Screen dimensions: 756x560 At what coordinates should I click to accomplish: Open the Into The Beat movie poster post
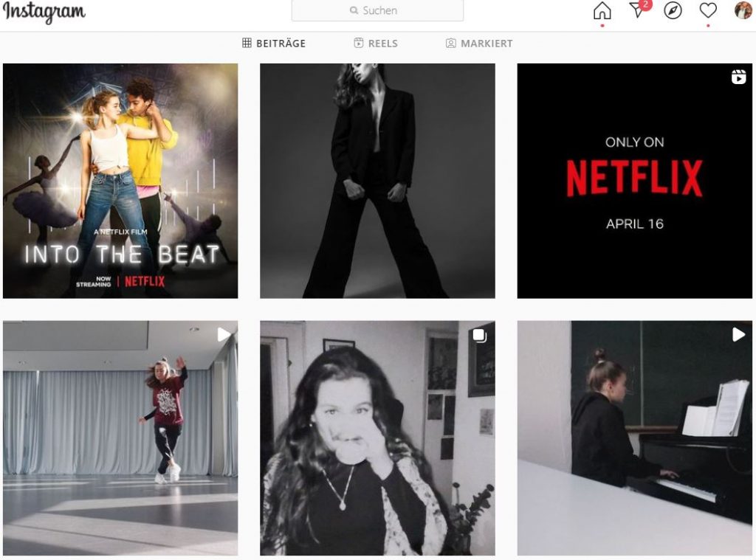(x=119, y=179)
